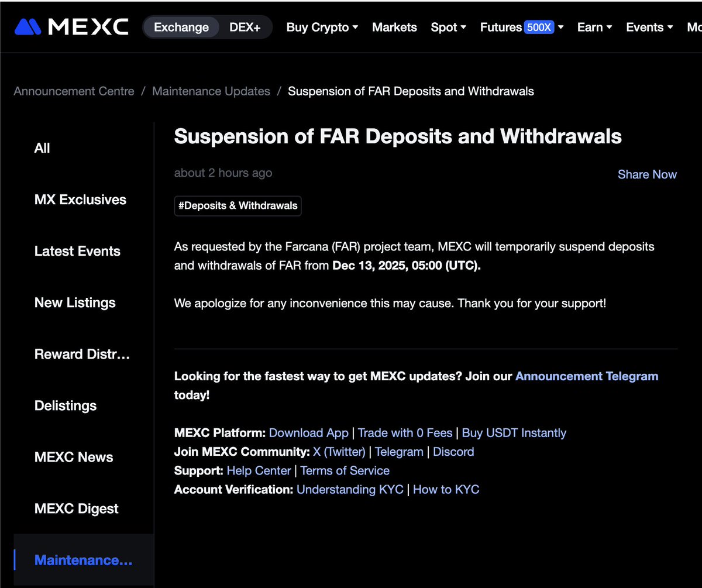Open the Events dropdown
Image resolution: width=702 pixels, height=588 pixels.
coord(645,27)
